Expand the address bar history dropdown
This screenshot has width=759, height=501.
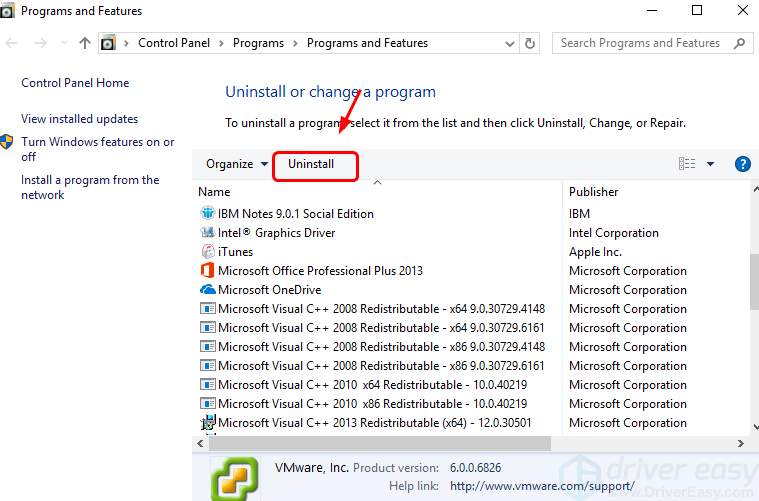coord(510,44)
